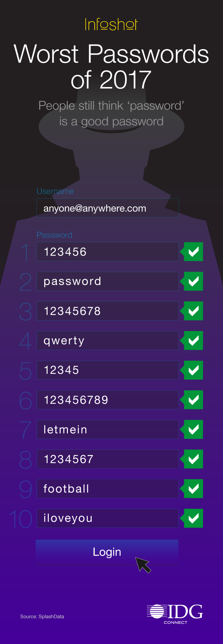
Task: Focus the username field with anyone@anywhere.com
Action: coord(108,208)
